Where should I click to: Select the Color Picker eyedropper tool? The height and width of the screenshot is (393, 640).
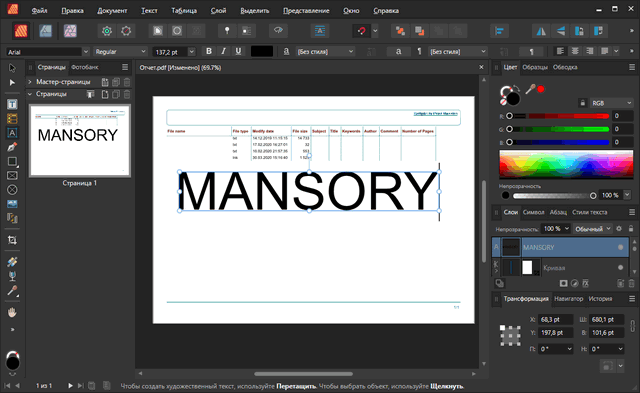click(12, 291)
